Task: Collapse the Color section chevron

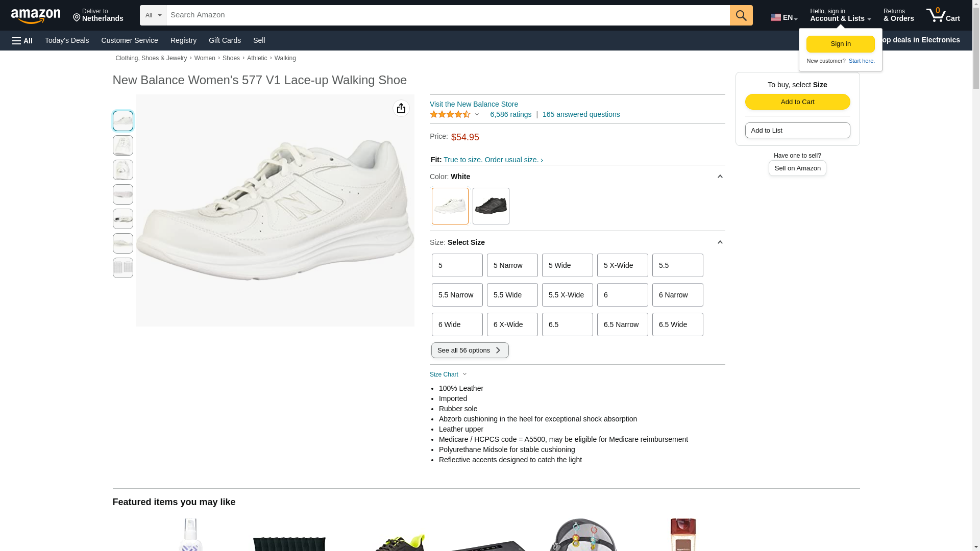Action: pos(720,177)
